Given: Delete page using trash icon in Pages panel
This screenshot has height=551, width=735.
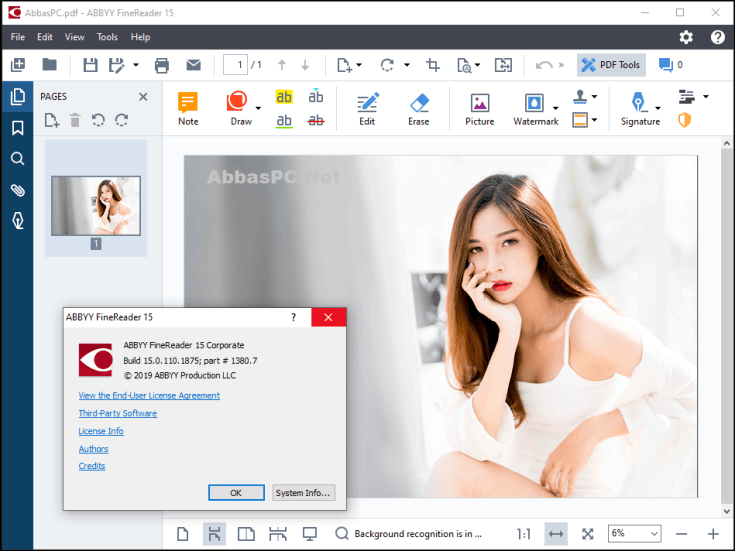Looking at the screenshot, I should [75, 121].
